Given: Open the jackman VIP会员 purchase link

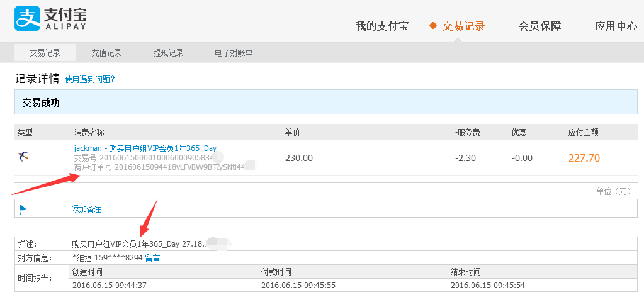Looking at the screenshot, I should tap(145, 148).
